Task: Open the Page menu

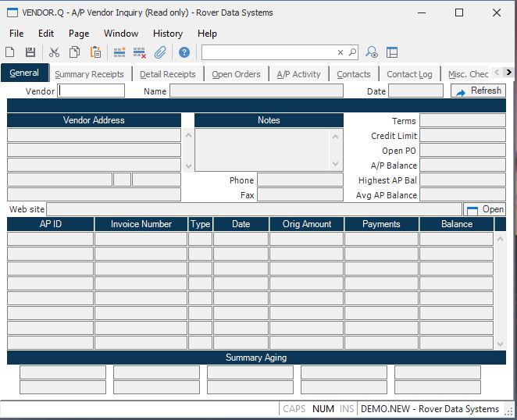Action: tap(79, 34)
